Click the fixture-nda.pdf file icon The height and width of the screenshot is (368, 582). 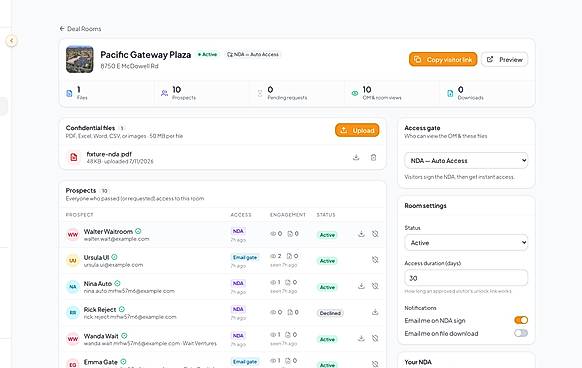[x=74, y=157]
